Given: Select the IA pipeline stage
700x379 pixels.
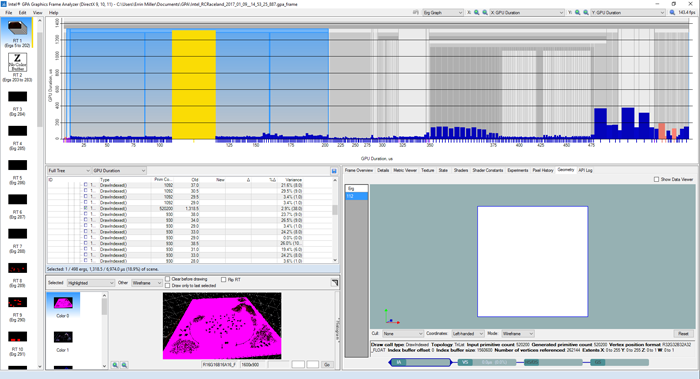Looking at the screenshot, I should (420, 362).
